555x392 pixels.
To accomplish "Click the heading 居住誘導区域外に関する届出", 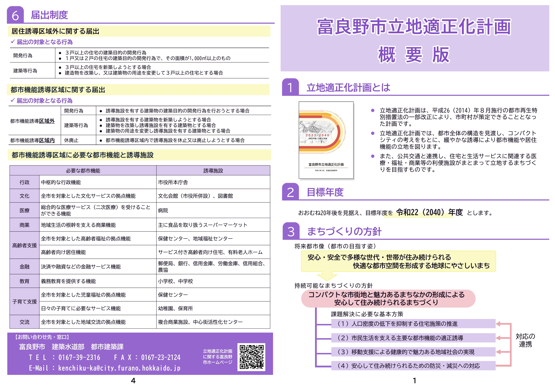I will pyautogui.click(x=55, y=31).
